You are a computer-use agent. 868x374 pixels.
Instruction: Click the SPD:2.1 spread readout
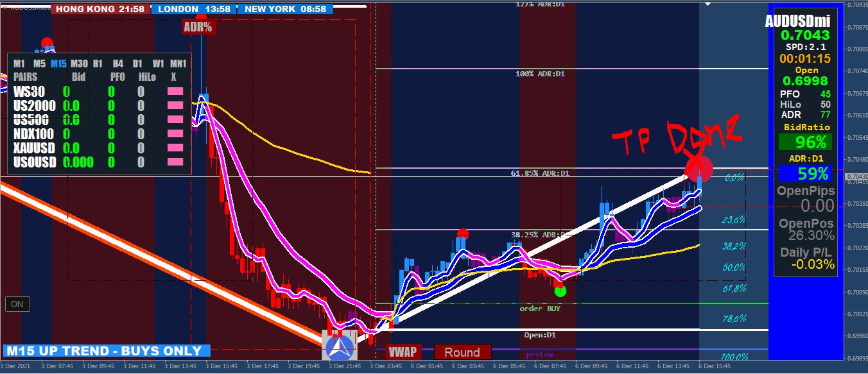[806, 47]
